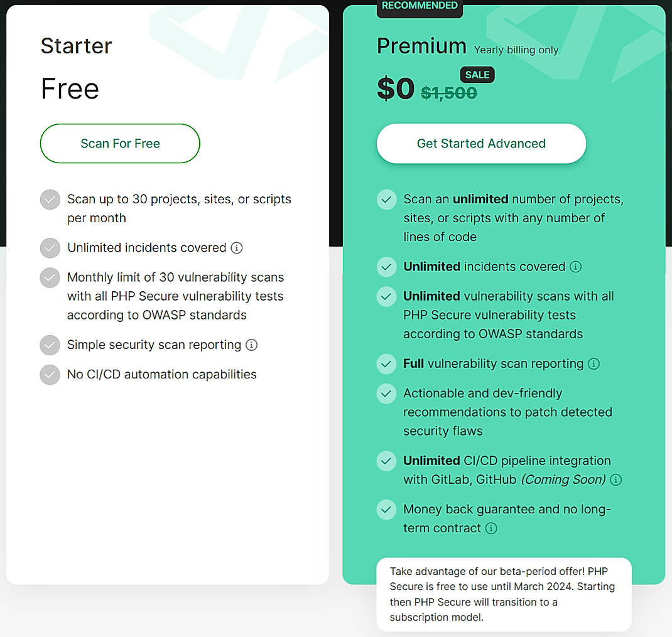Click the checkmark next to Actionable dev-friendly recommendations

tap(386, 393)
